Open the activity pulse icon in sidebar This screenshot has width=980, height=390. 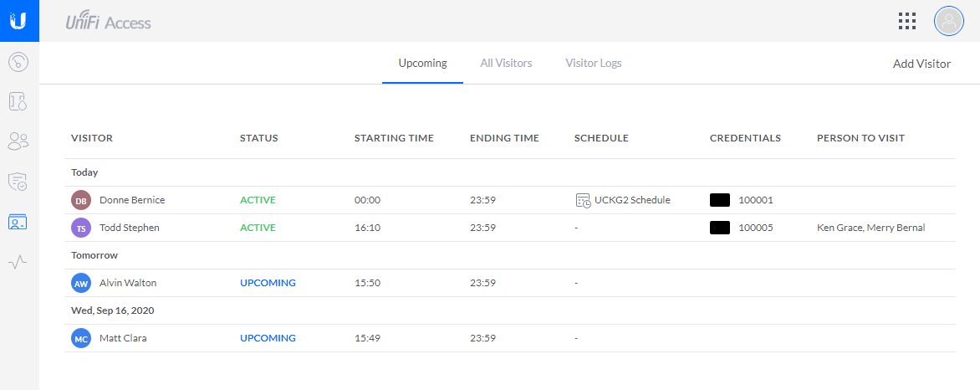(18, 262)
